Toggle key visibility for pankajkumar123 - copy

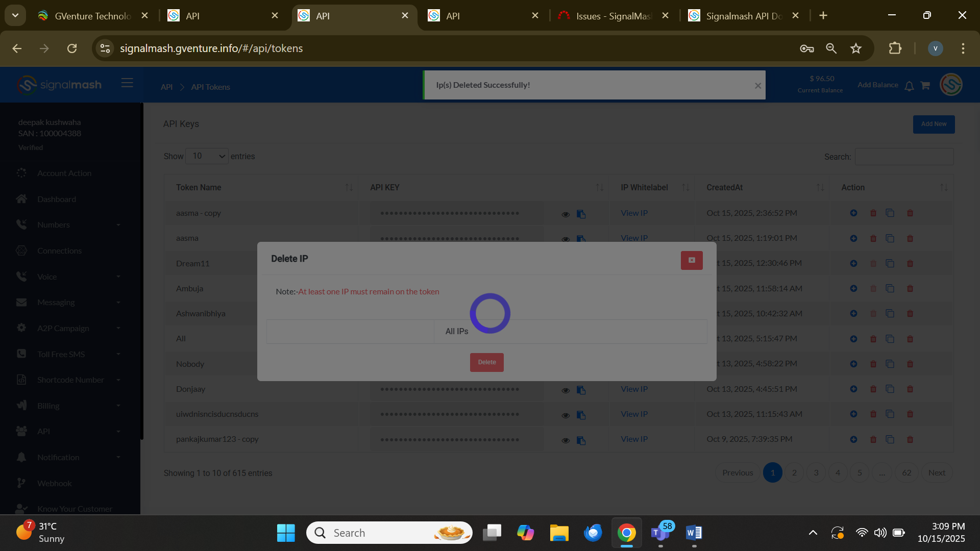tap(566, 440)
